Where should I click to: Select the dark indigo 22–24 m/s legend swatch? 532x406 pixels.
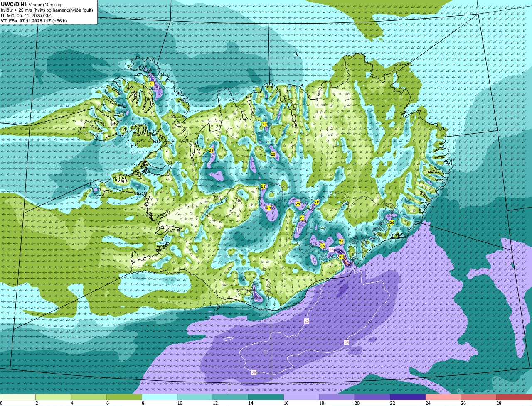pos(408,397)
